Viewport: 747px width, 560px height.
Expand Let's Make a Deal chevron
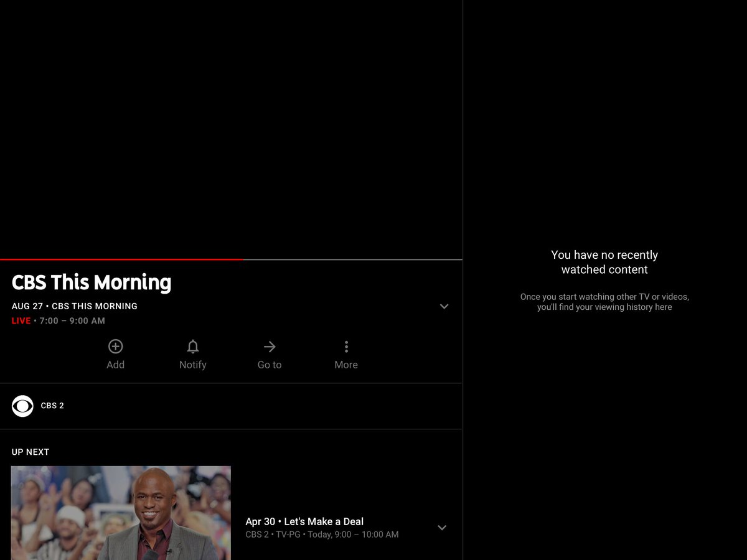[x=442, y=528]
